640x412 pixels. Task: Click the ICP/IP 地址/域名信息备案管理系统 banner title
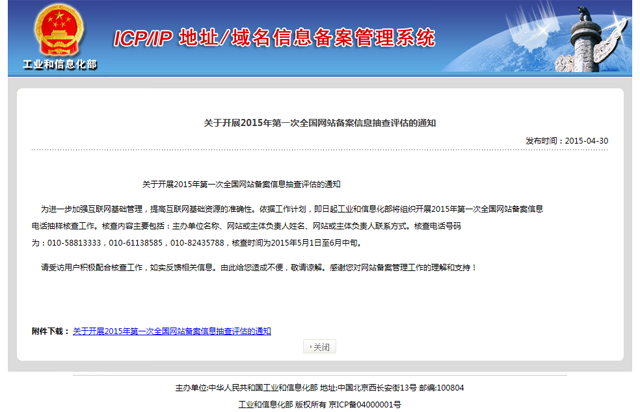coord(274,38)
